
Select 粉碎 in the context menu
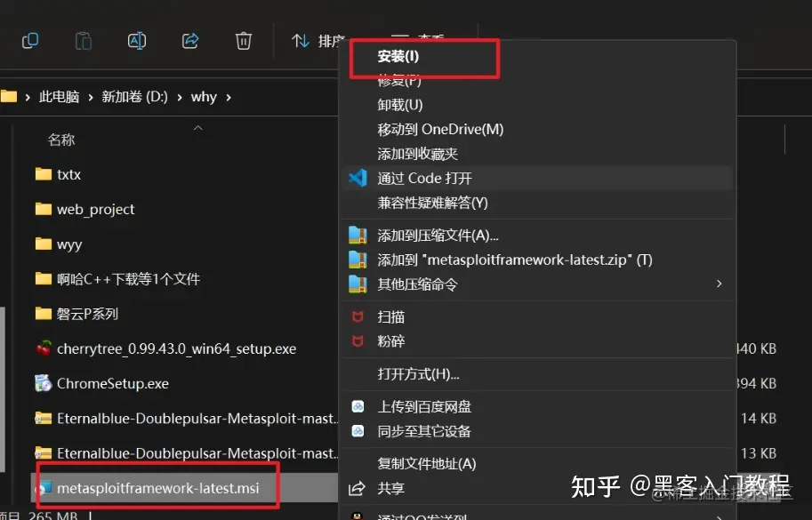[x=391, y=341]
